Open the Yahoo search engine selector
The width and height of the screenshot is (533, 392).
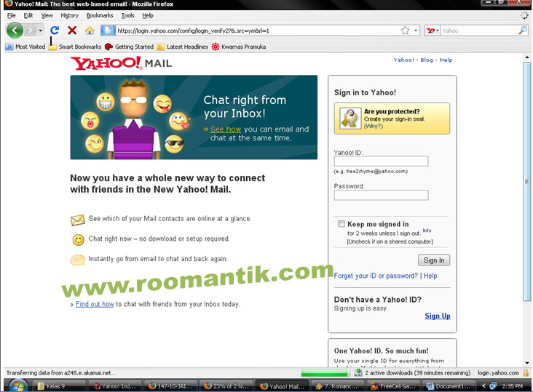[433, 31]
